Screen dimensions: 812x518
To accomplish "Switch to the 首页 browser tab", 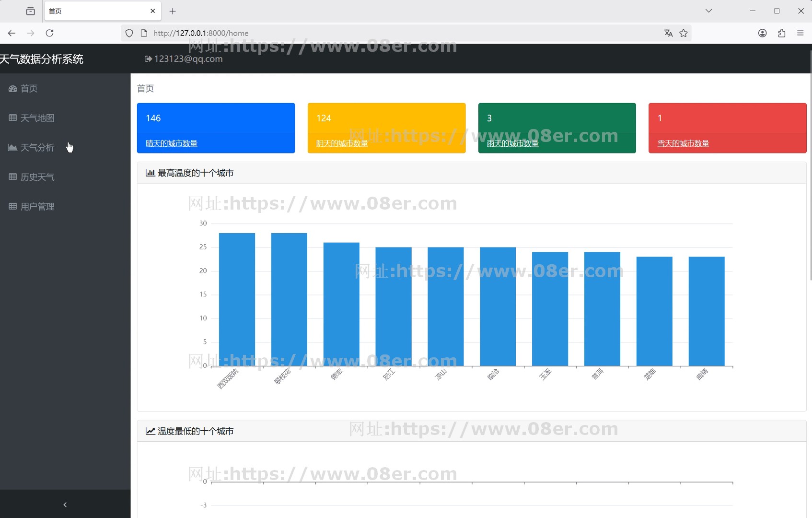I will click(72, 11).
